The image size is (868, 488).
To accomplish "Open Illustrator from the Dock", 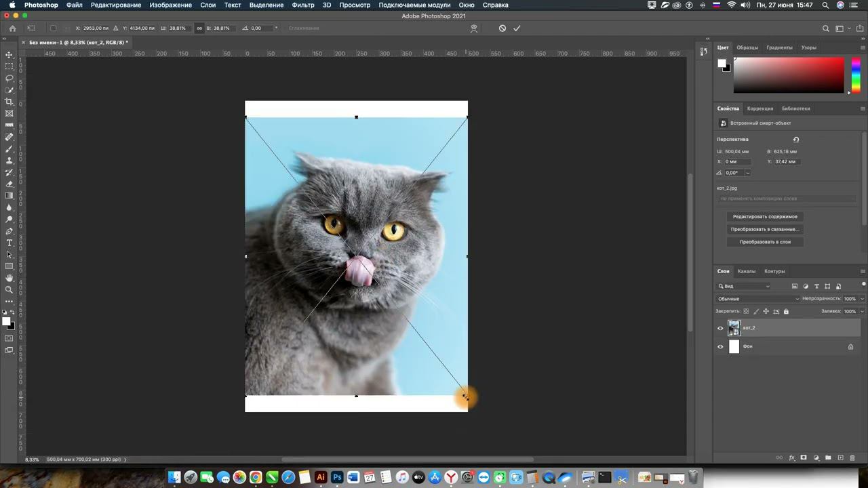I will [321, 478].
